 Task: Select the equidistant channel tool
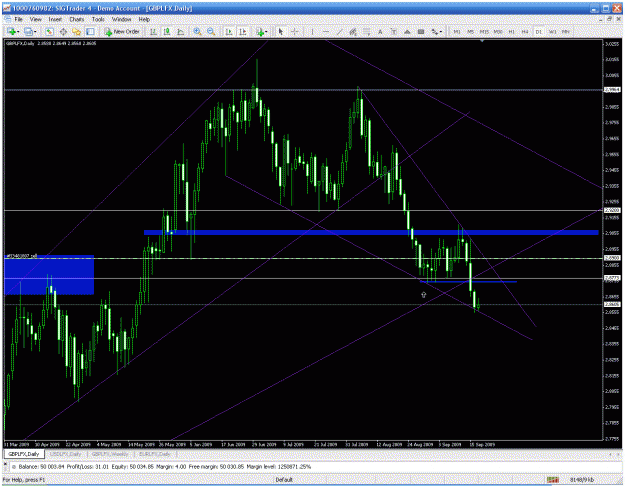point(353,31)
